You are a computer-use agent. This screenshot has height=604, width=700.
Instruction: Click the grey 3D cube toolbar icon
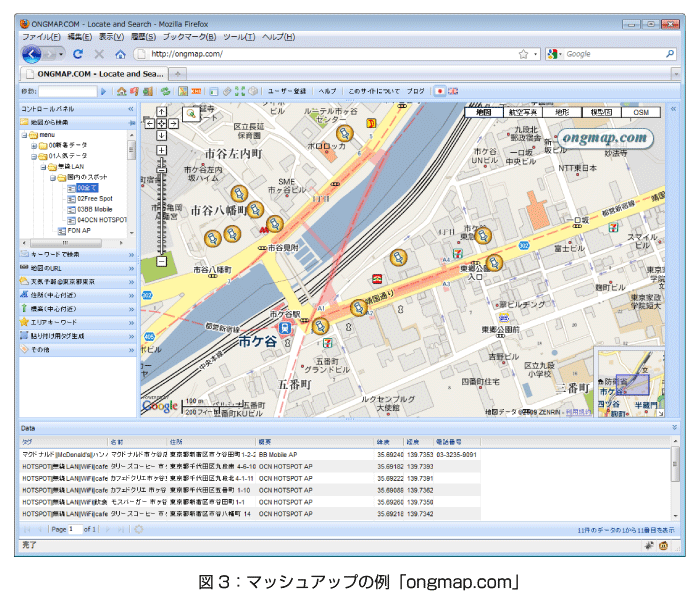click(253, 92)
